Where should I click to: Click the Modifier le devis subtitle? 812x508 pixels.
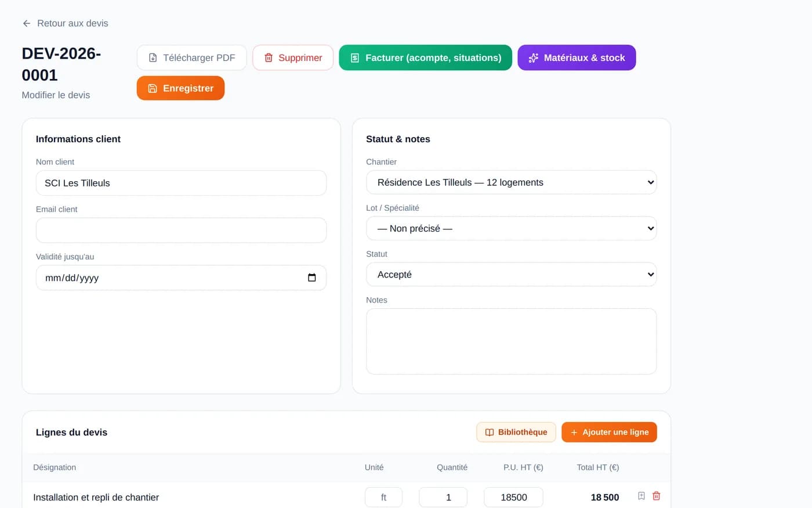pos(56,95)
